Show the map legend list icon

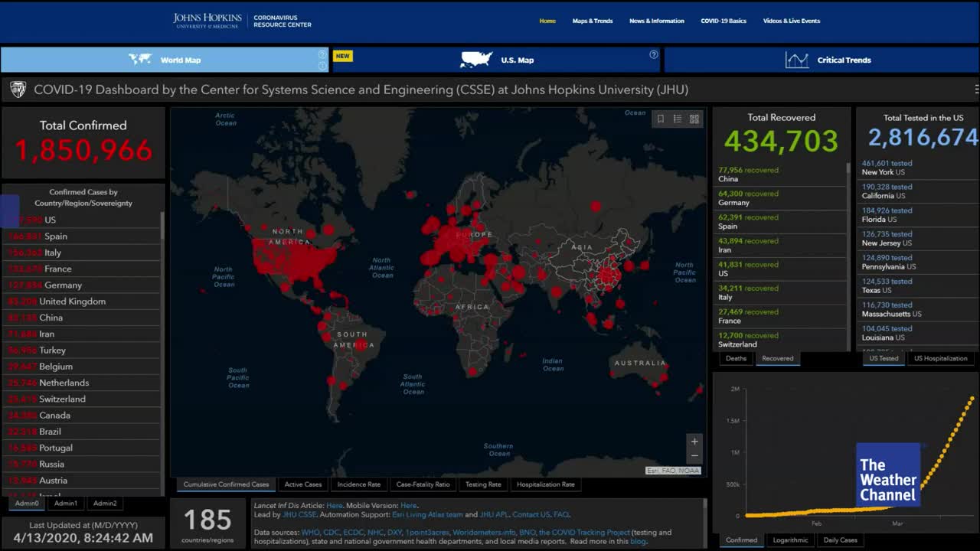(x=678, y=119)
